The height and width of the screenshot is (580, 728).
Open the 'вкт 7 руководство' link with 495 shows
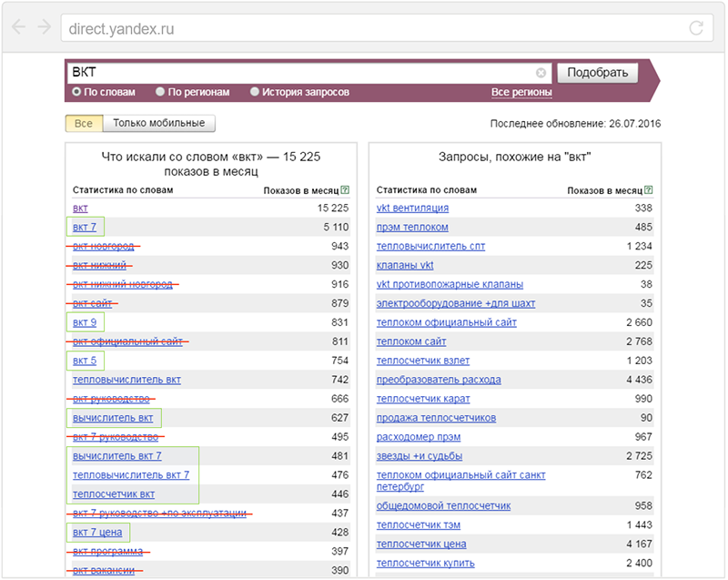tap(116, 436)
